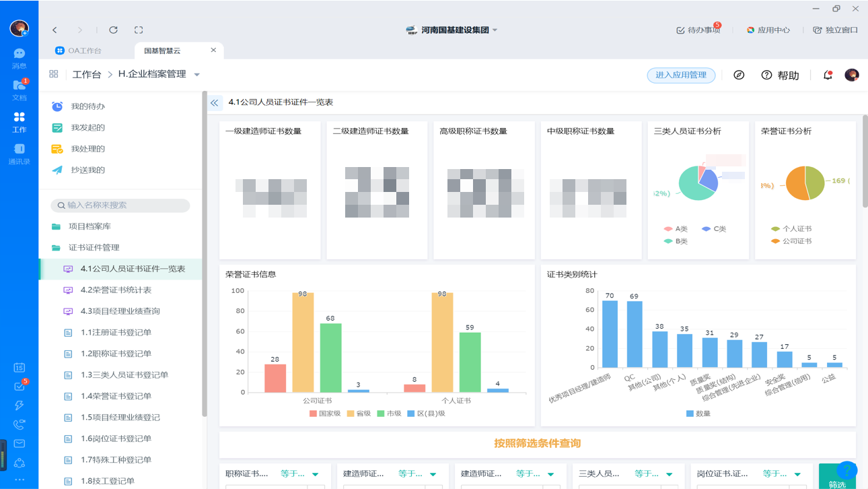Open Documents icon in the sidebar
868x489 pixels.
19,90
